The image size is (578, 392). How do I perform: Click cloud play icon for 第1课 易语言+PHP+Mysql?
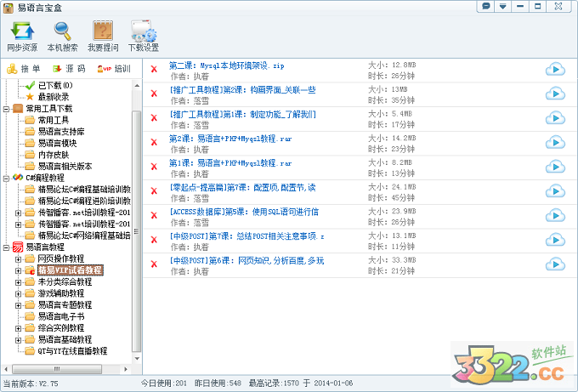555,167
